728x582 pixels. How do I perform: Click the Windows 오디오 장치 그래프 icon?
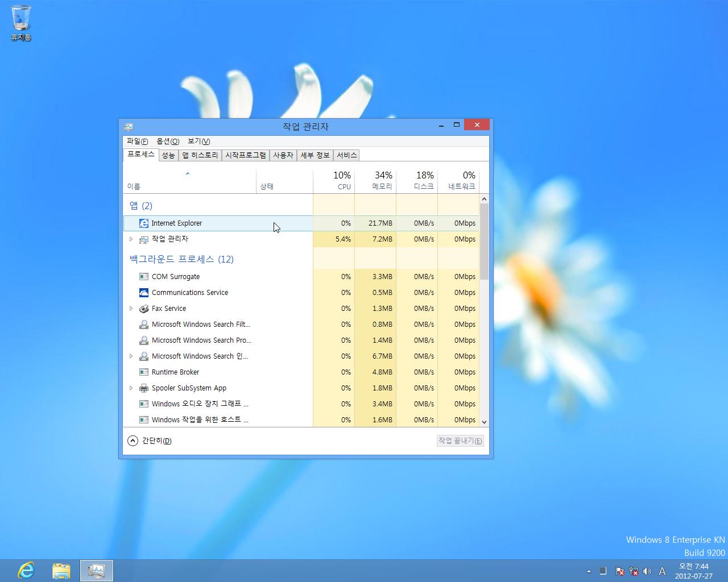(144, 404)
